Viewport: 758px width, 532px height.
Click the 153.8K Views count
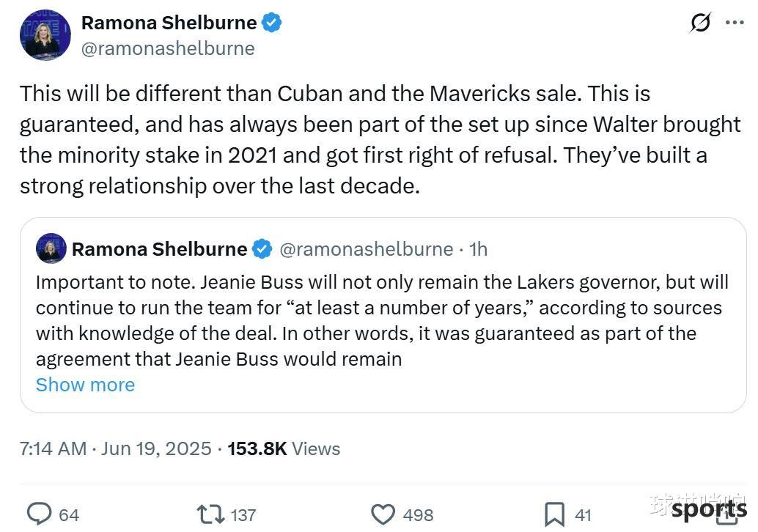click(x=284, y=448)
